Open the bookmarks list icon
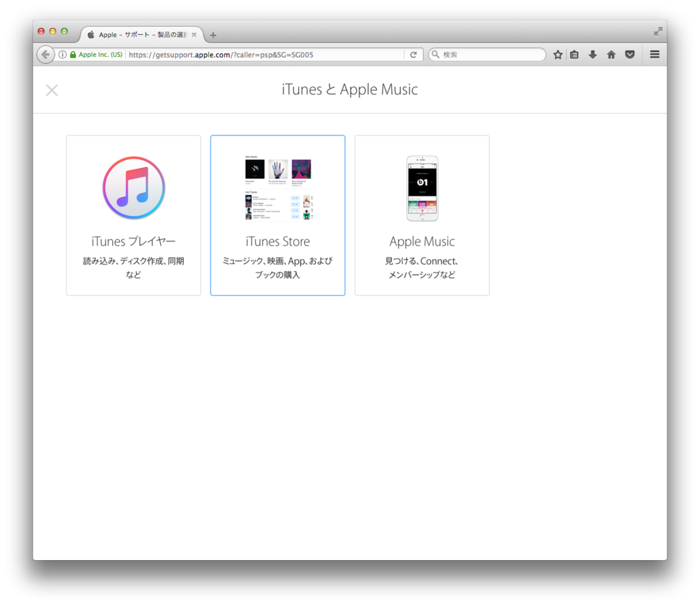This screenshot has width=700, height=606. (574, 55)
